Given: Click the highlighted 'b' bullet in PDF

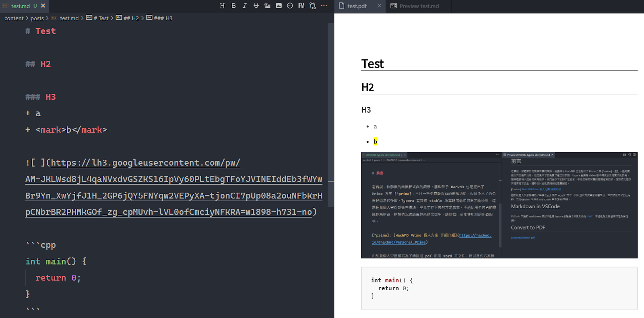Looking at the screenshot, I should pyautogui.click(x=375, y=142).
